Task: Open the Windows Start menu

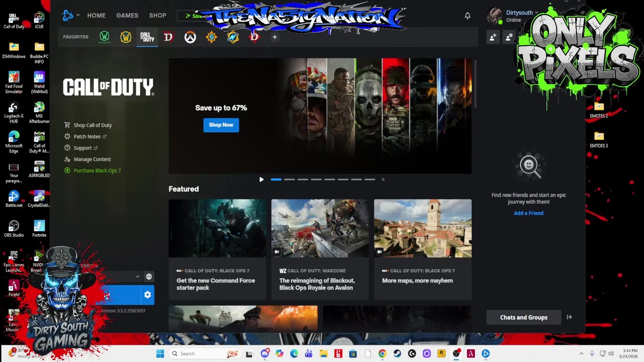Action: pyautogui.click(x=160, y=353)
